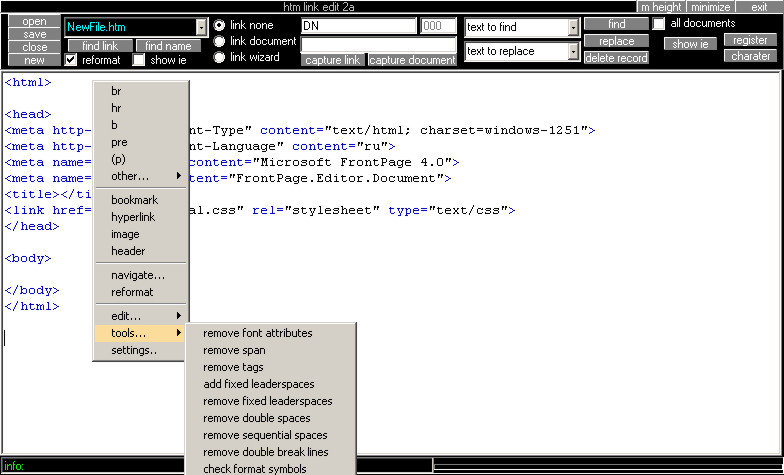Select the link wizard radio button

click(219, 57)
